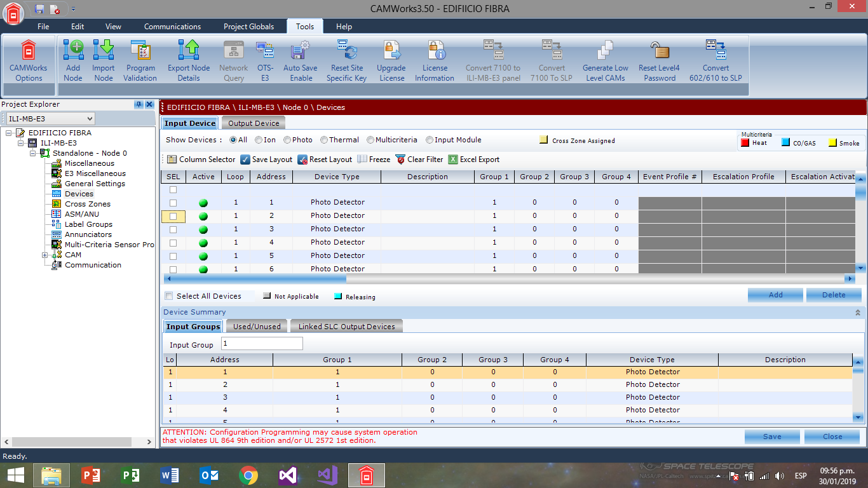Image resolution: width=868 pixels, height=488 pixels.
Task: Click Export Node Details icon
Action: coord(189,50)
